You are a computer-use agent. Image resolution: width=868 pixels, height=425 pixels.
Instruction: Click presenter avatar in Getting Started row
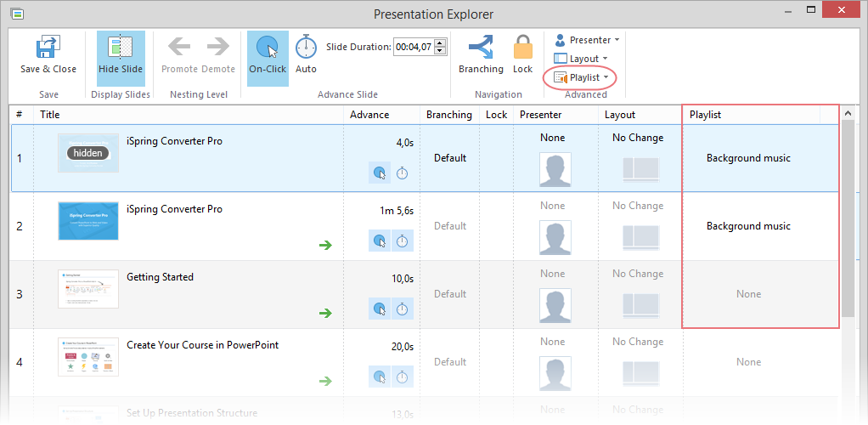tap(555, 305)
